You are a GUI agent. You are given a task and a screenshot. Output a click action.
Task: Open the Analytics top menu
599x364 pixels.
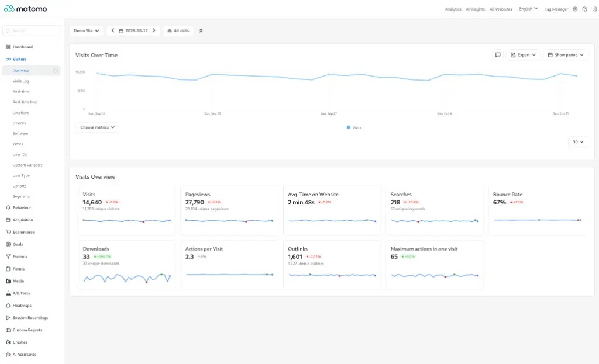[453, 9]
